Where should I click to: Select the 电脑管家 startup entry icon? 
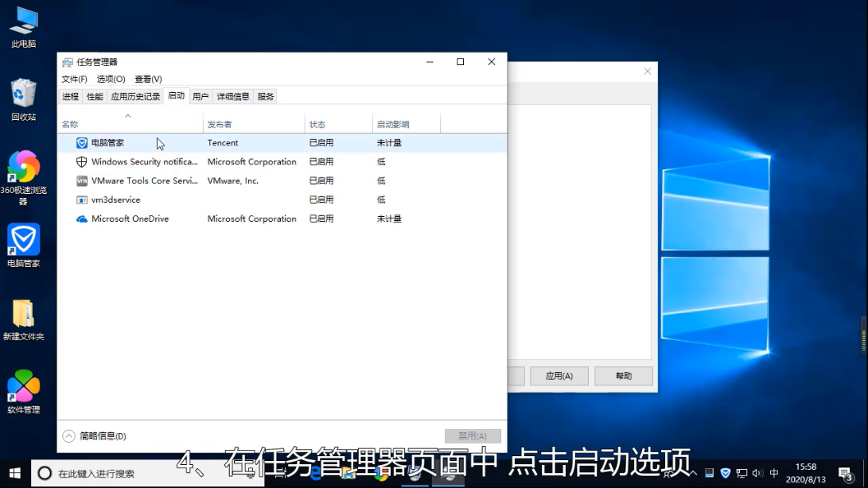pyautogui.click(x=81, y=143)
